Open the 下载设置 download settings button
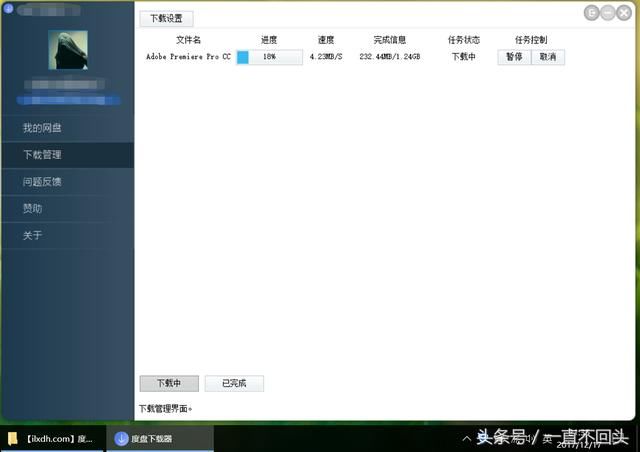The height and width of the screenshot is (452, 640). pos(166,18)
